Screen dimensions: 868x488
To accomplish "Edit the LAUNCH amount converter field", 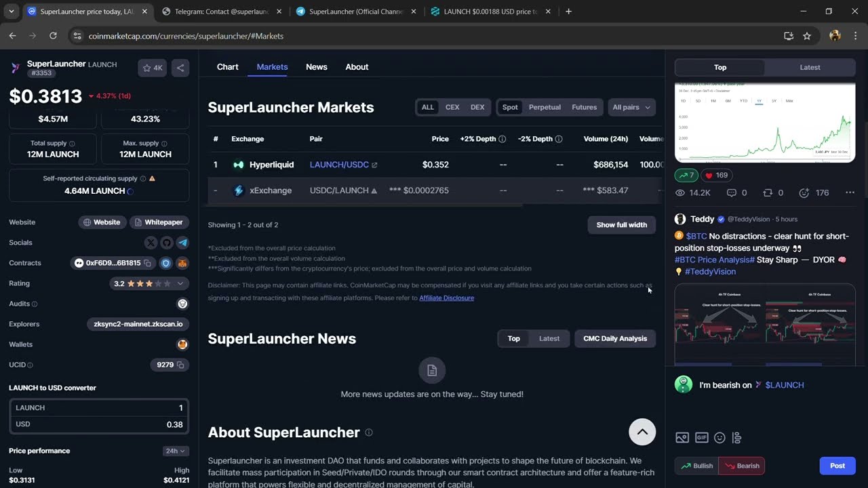I will tap(99, 408).
